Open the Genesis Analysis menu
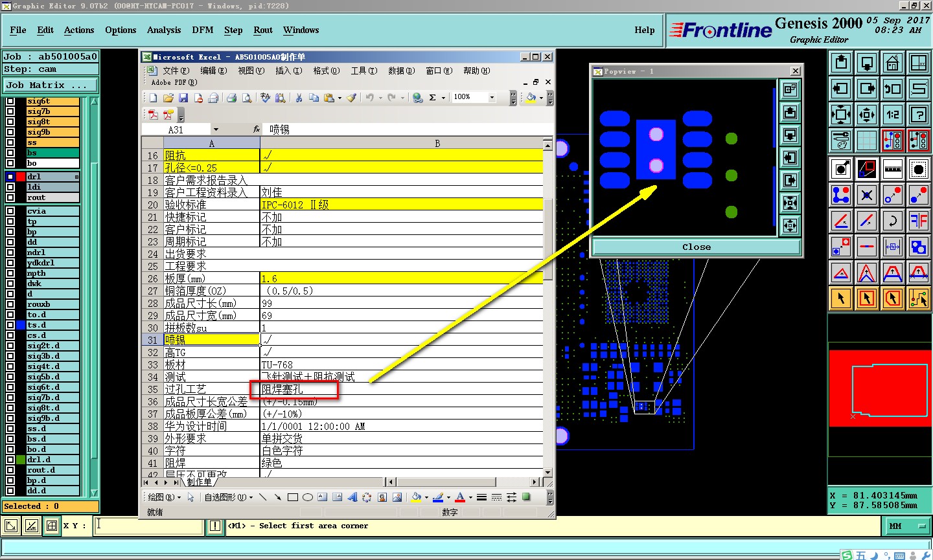 tap(164, 30)
